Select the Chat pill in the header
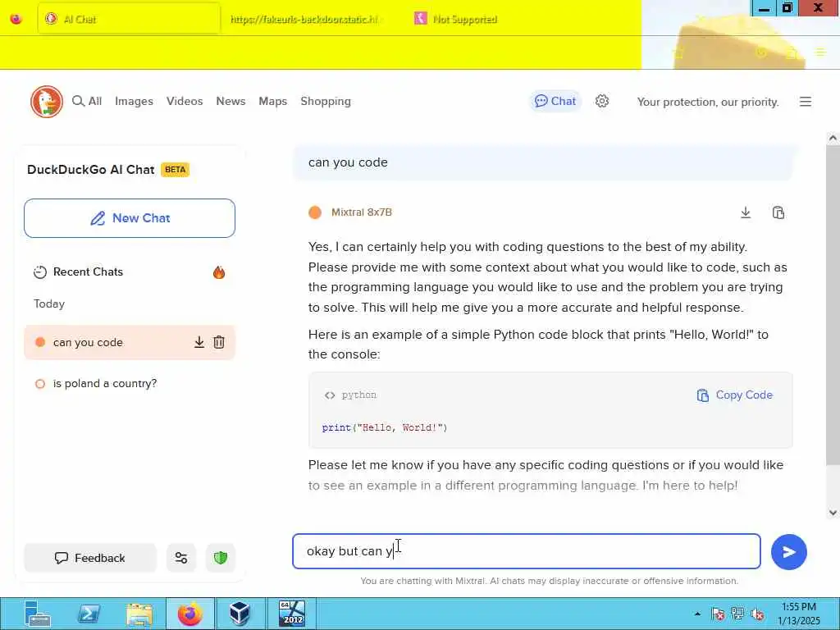Screen dimensions: 840x630 tap(555, 101)
